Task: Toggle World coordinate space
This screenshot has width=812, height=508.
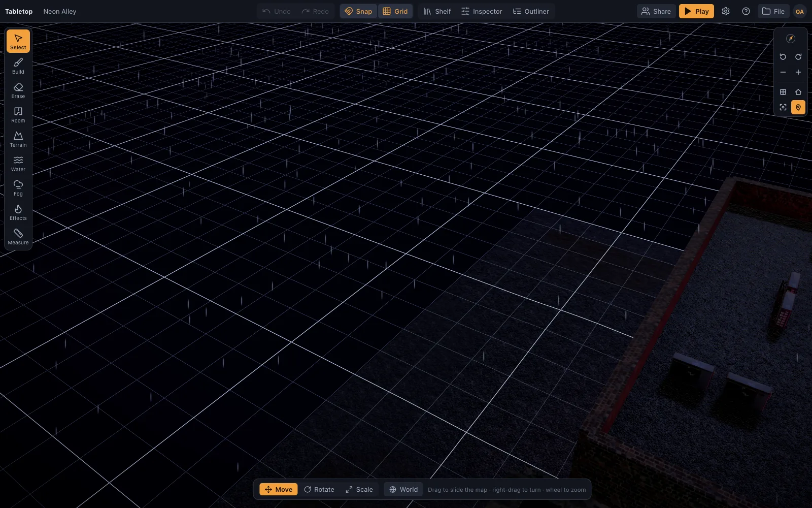Action: pyautogui.click(x=403, y=489)
